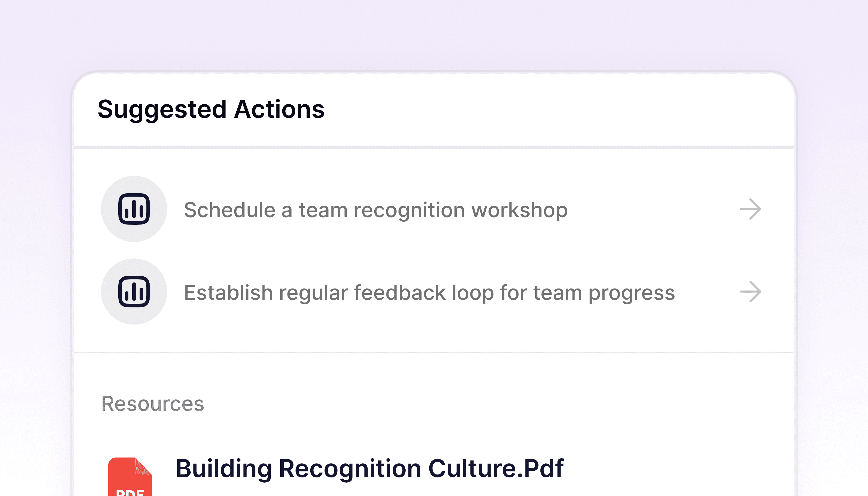Viewport: 868px width, 496px height.
Task: Click arrow icon for team recognition workshop
Action: point(750,209)
